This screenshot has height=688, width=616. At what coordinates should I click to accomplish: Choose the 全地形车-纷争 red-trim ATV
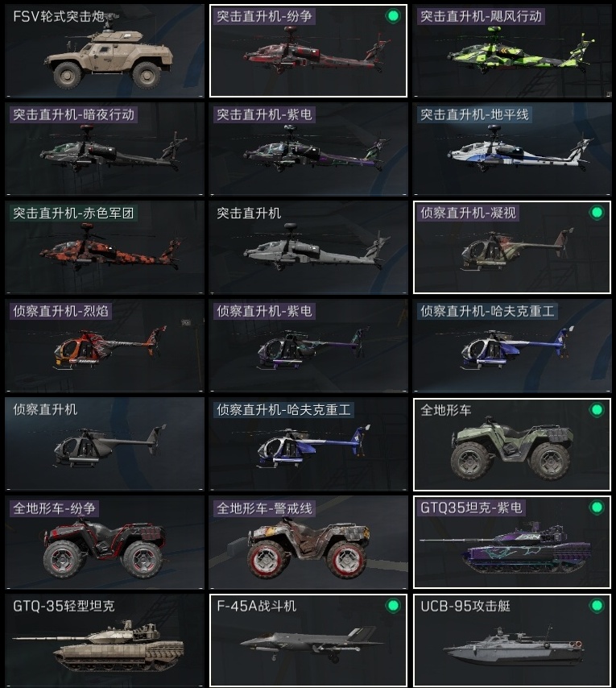pyautogui.click(x=105, y=542)
